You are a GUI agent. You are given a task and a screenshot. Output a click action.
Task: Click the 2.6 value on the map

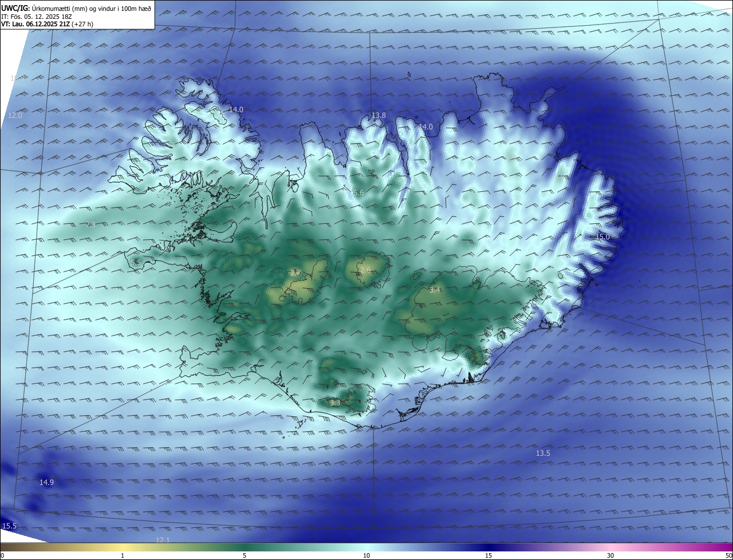[x=365, y=269]
